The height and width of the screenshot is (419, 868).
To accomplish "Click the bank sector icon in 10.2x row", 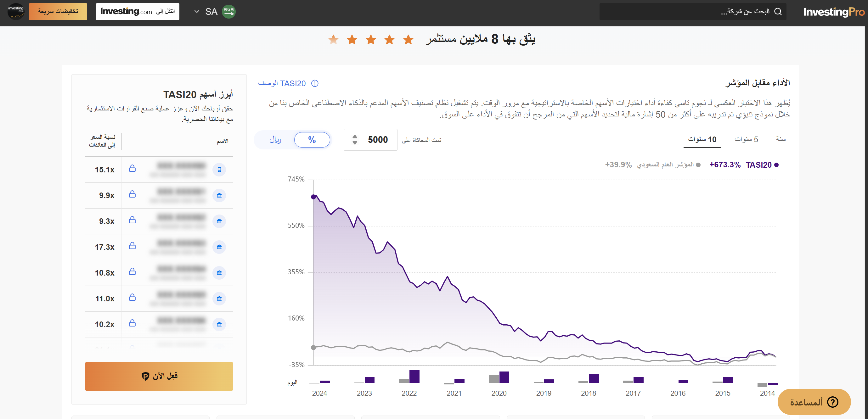I will click(x=219, y=324).
